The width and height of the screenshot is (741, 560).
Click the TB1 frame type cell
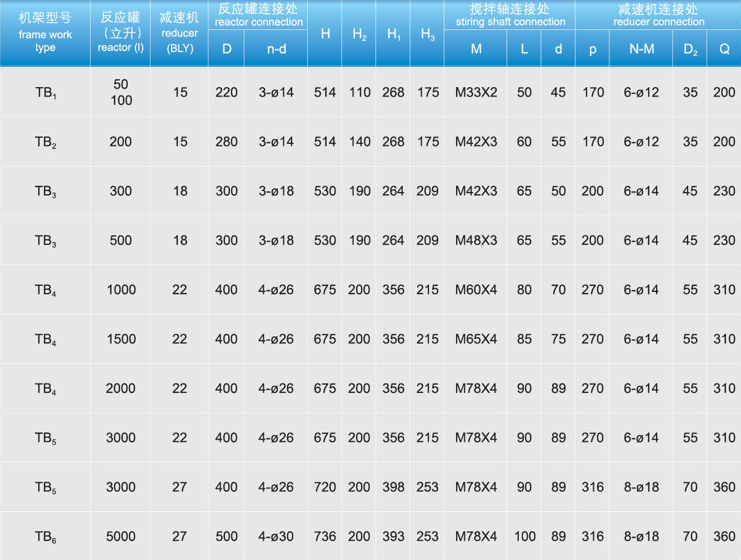(x=46, y=93)
